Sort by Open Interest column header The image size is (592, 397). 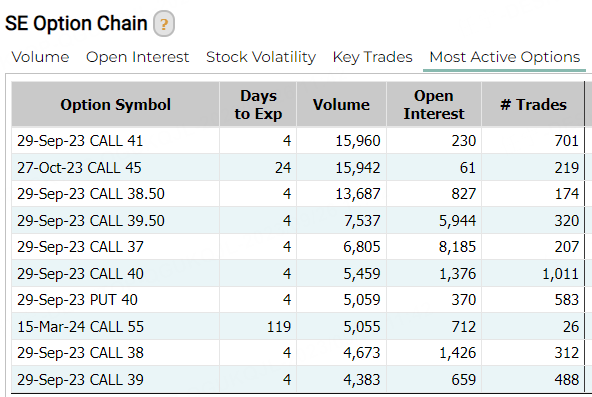click(x=434, y=105)
